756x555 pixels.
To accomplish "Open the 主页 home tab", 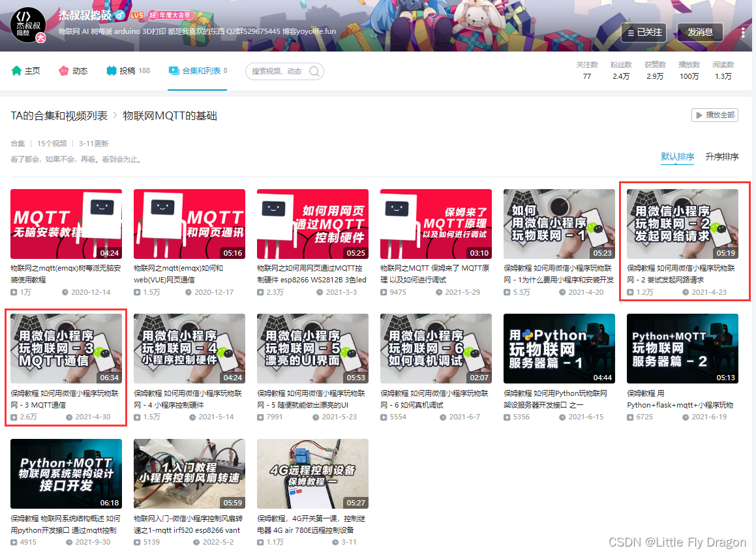I will click(25, 71).
